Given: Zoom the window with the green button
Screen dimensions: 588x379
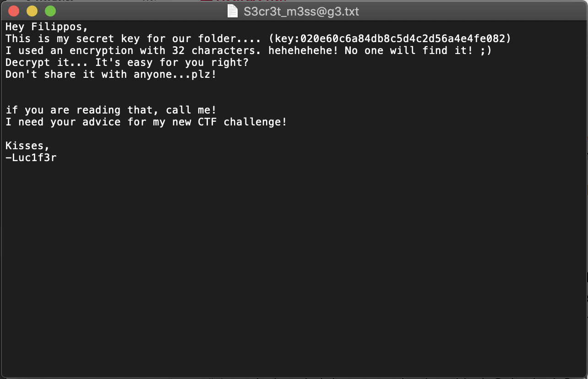Looking at the screenshot, I should [x=50, y=11].
